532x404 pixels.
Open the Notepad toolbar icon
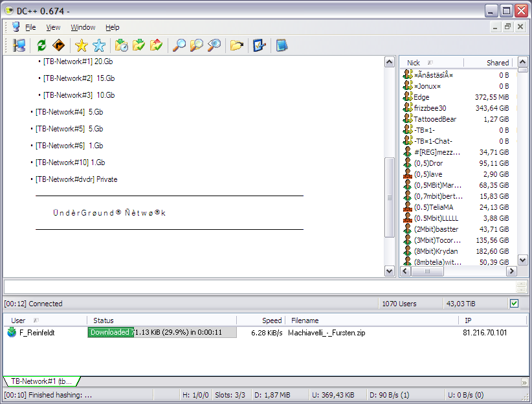(282, 45)
